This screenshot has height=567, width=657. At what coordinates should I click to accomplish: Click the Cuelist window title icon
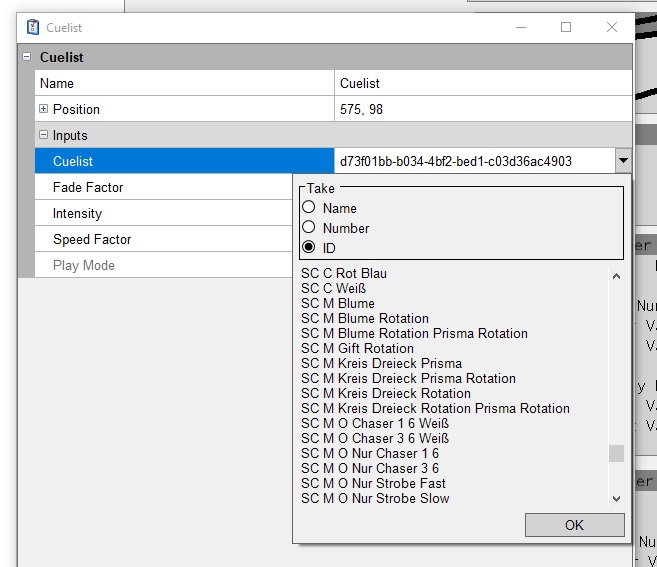32,27
